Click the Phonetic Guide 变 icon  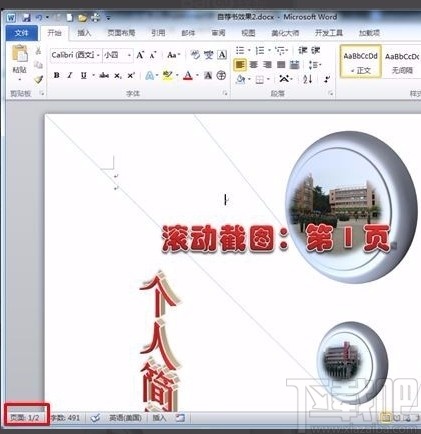209,55
